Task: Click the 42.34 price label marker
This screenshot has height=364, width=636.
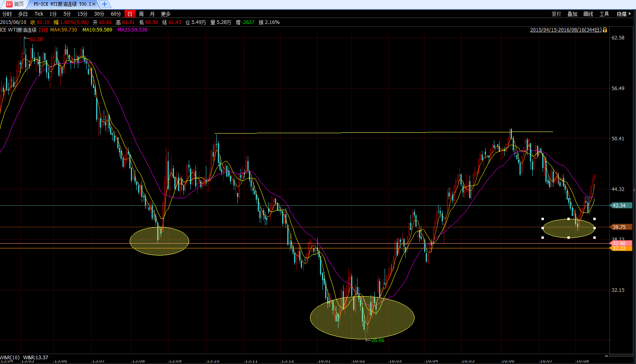Action: (620, 206)
